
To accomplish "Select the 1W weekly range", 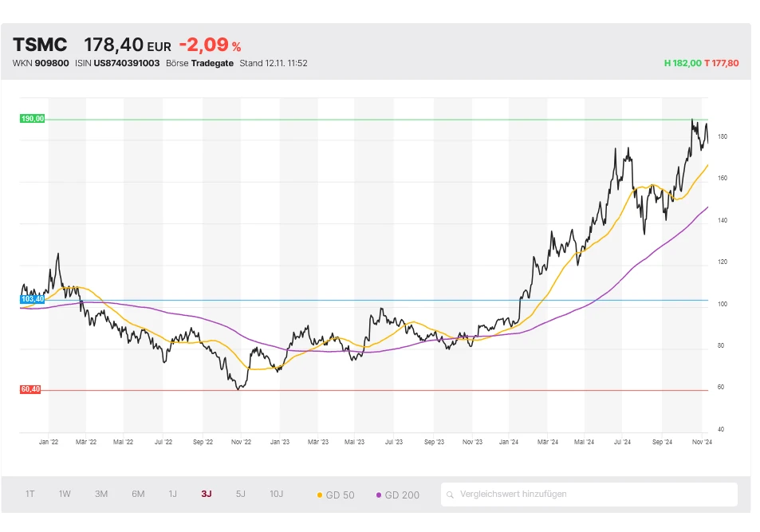I will pyautogui.click(x=65, y=494).
